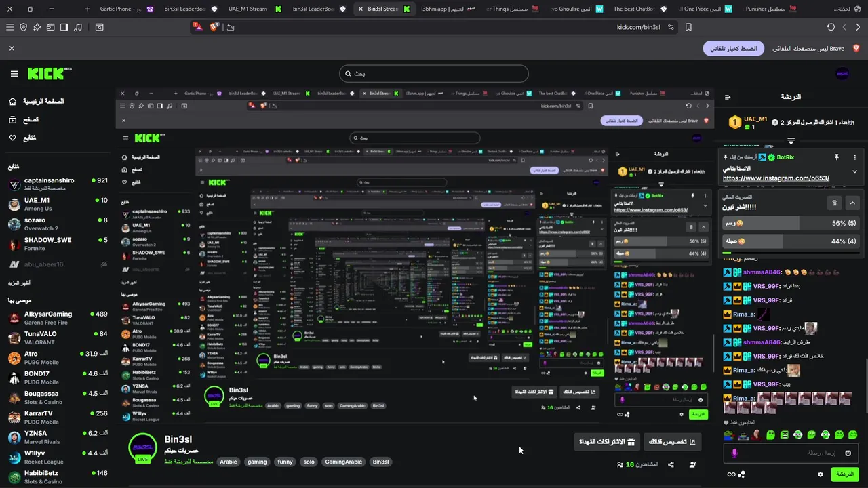Screen dimensions: 868x488
Task: Open the Browse sidebar icon
Action: (x=12, y=120)
